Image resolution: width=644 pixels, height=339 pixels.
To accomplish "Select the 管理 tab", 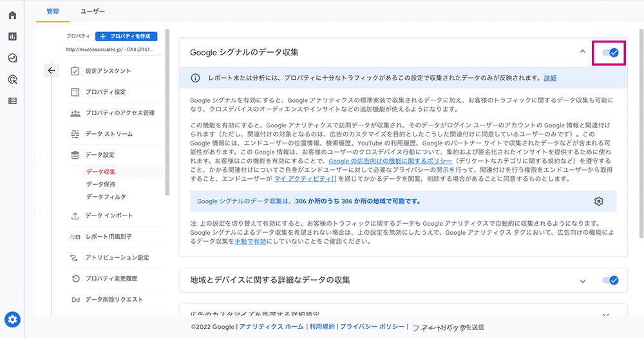I will (x=53, y=12).
